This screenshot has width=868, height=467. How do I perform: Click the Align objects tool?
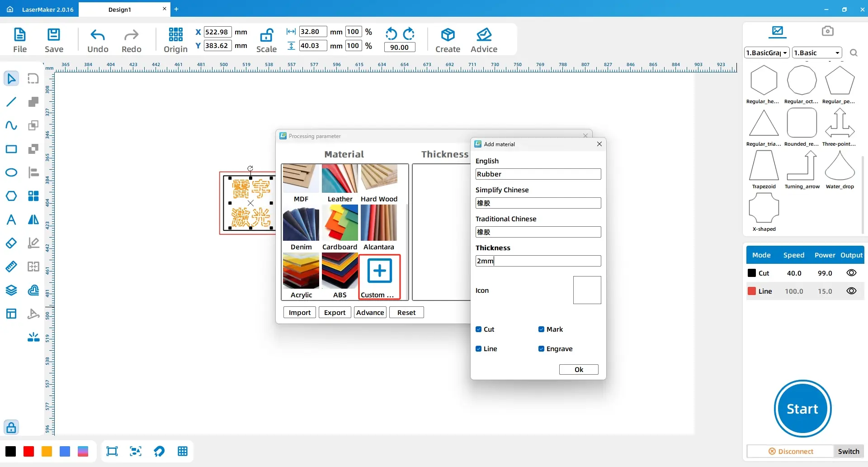coord(33,172)
